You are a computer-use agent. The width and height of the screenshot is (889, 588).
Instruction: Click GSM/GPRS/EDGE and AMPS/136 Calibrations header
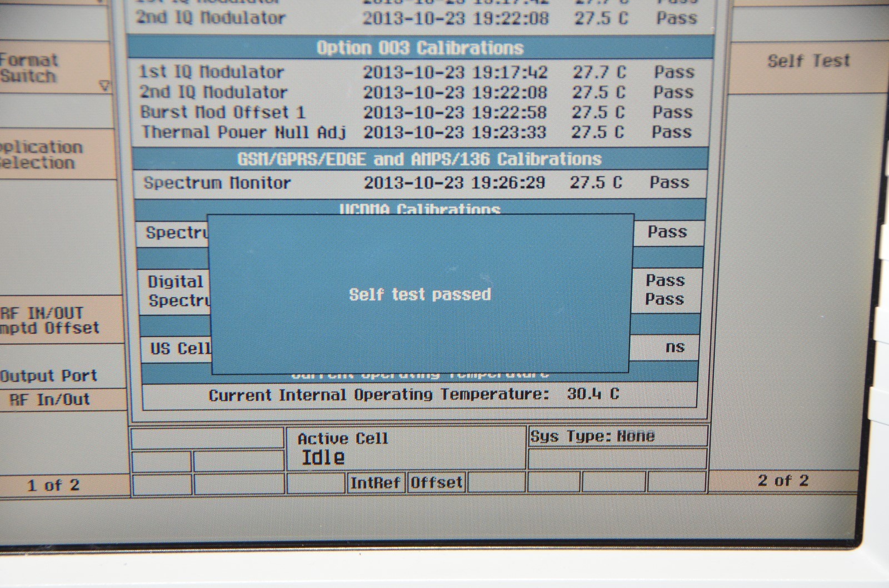(x=419, y=159)
